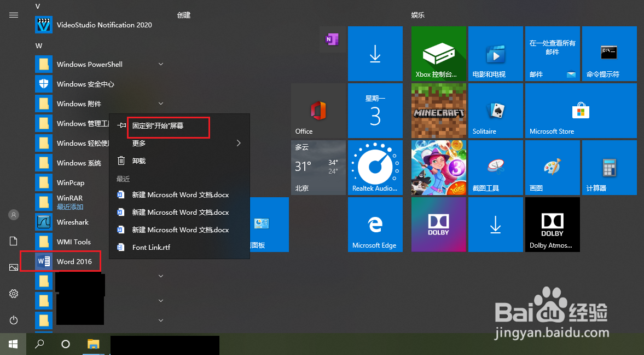Open the 电影和电视 tile
Screen dimensions: 644x355
click(496, 54)
